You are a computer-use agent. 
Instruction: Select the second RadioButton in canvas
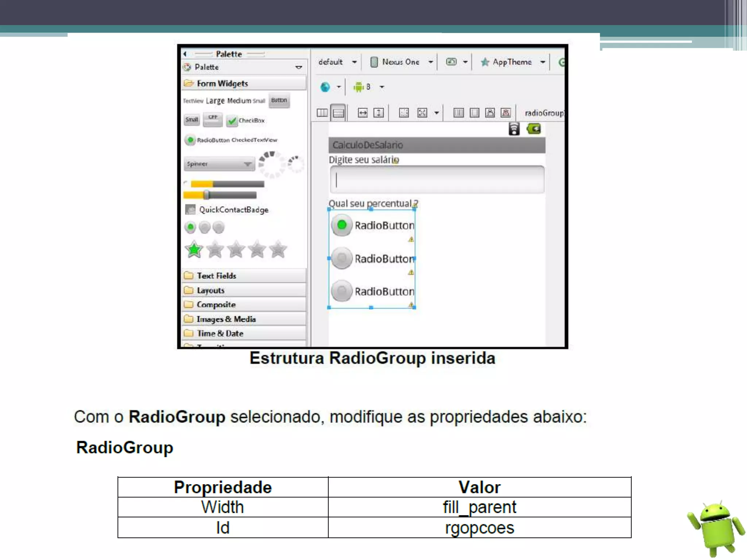(372, 258)
